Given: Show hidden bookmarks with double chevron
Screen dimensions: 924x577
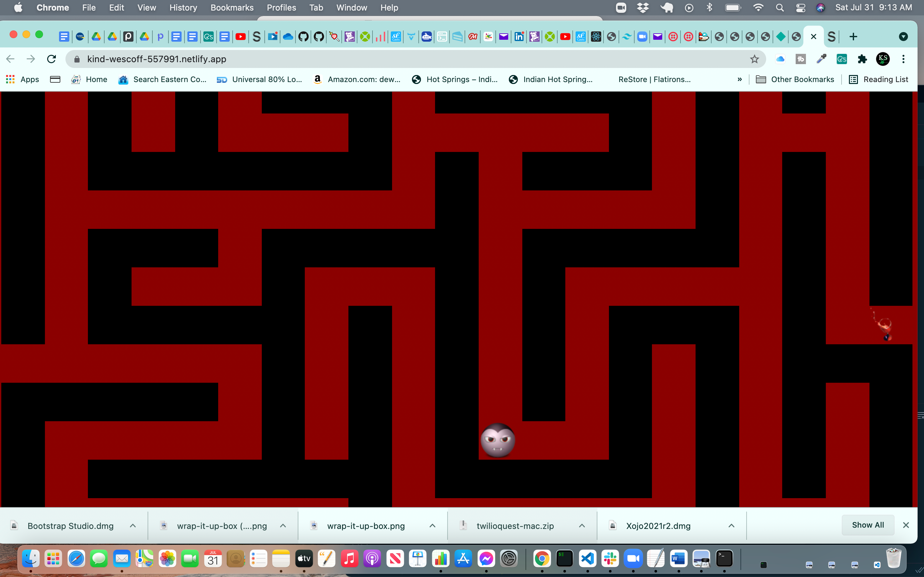Looking at the screenshot, I should [740, 79].
